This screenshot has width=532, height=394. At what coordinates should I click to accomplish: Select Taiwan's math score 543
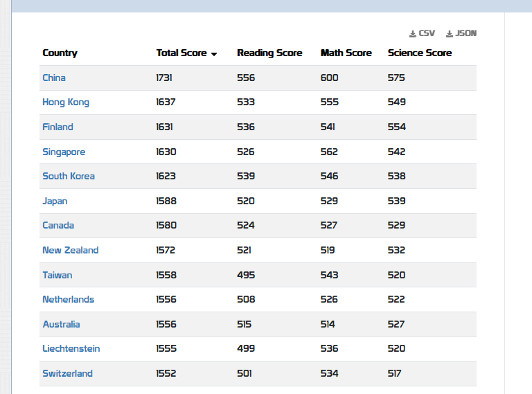[x=330, y=275]
